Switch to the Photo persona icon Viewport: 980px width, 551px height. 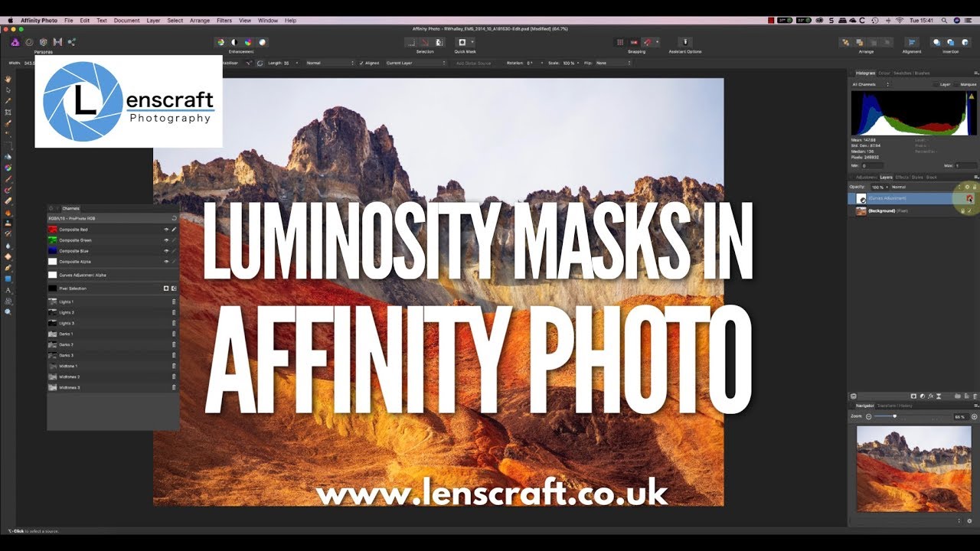[x=15, y=42]
